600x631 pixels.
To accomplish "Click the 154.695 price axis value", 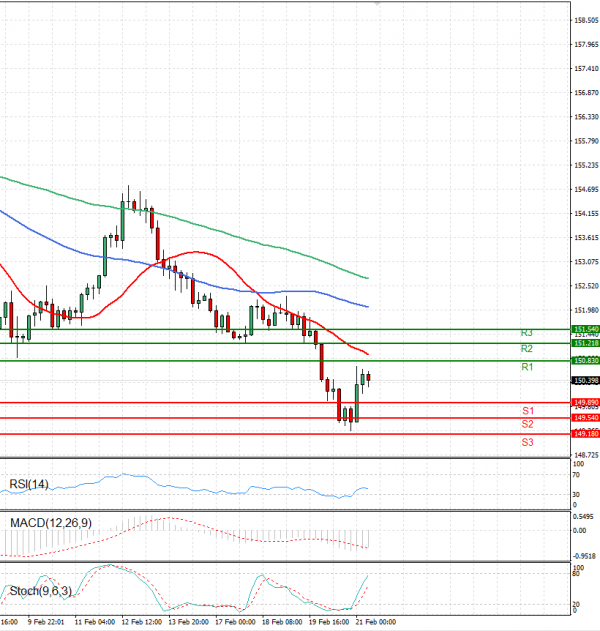I will (586, 189).
